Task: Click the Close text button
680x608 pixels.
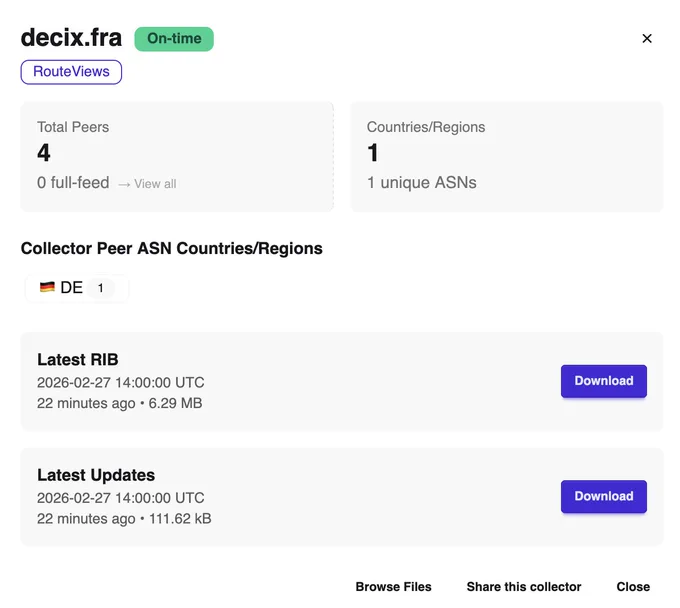Action: 633,587
